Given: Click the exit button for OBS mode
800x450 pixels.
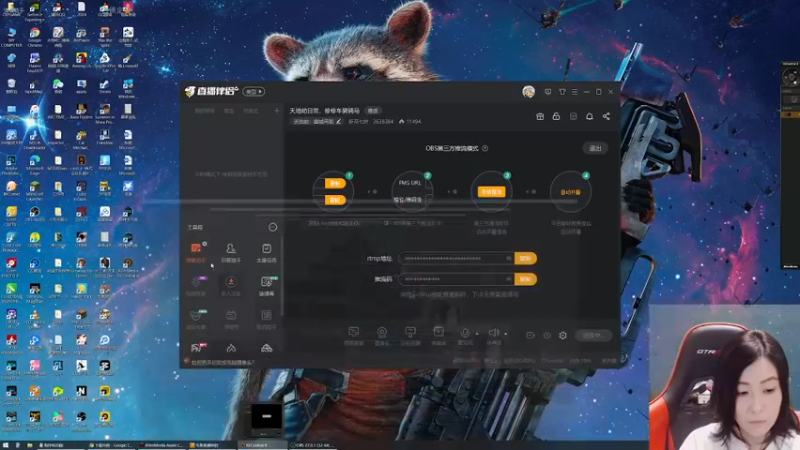Looking at the screenshot, I should 595,148.
